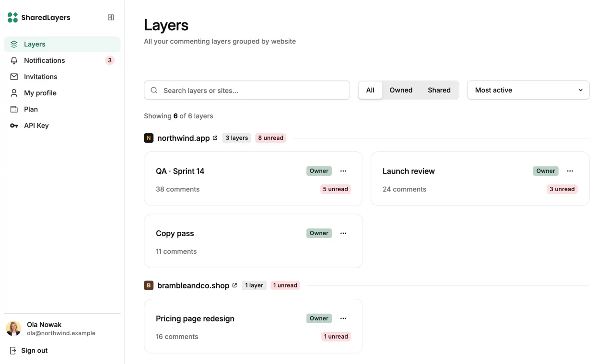This screenshot has width=609, height=364.
Task: Click the Sign out door icon
Action: tap(13, 351)
